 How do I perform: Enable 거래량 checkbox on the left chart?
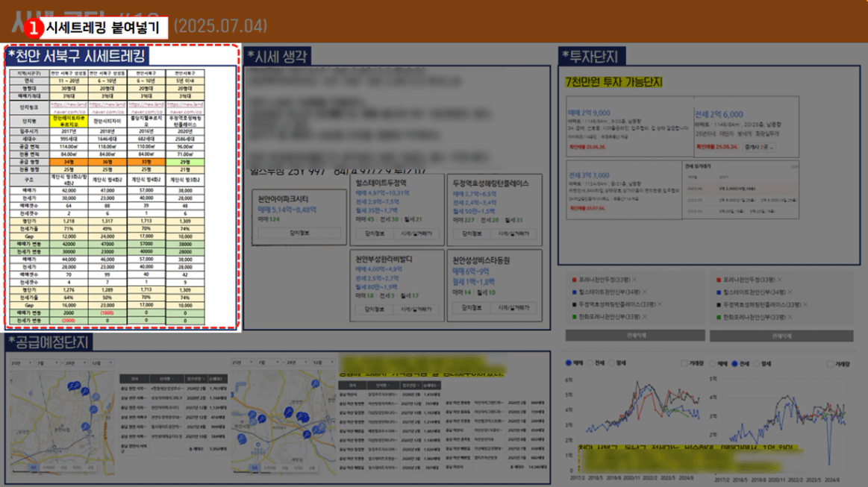click(x=684, y=364)
